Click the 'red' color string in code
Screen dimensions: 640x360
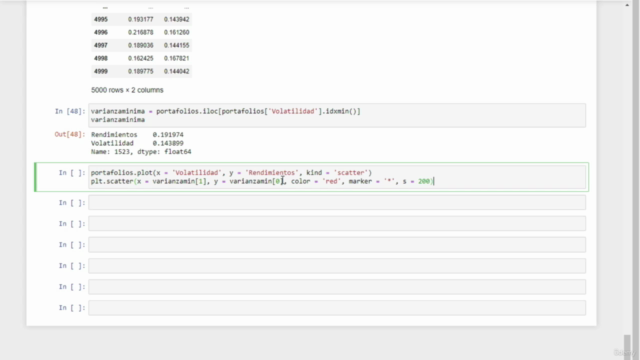tap(331, 181)
